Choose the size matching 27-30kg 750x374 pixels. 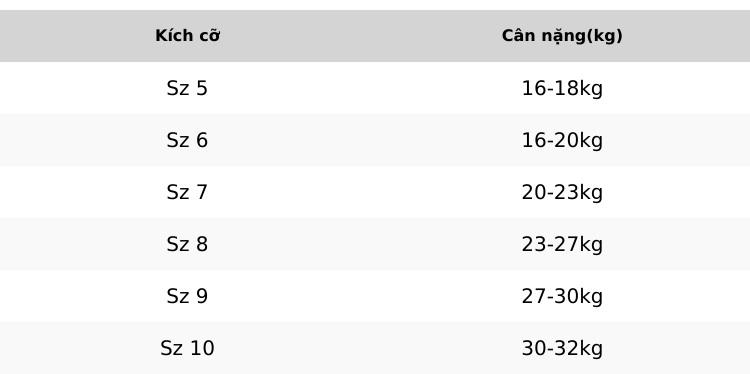pos(187,296)
